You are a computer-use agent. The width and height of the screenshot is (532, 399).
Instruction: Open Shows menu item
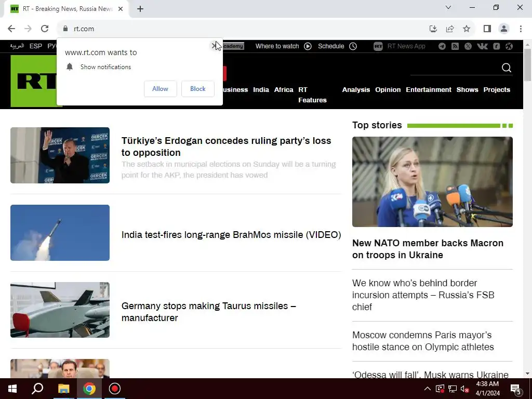[467, 89]
